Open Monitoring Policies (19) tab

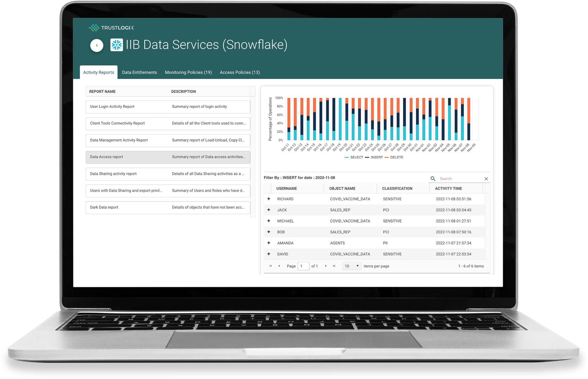pos(188,72)
